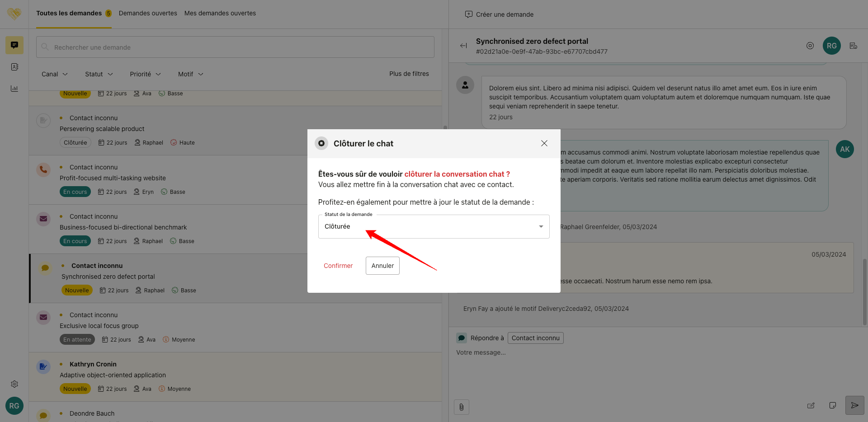This screenshot has height=422, width=868.
Task: Click the Confirmer button
Action: coord(338,266)
